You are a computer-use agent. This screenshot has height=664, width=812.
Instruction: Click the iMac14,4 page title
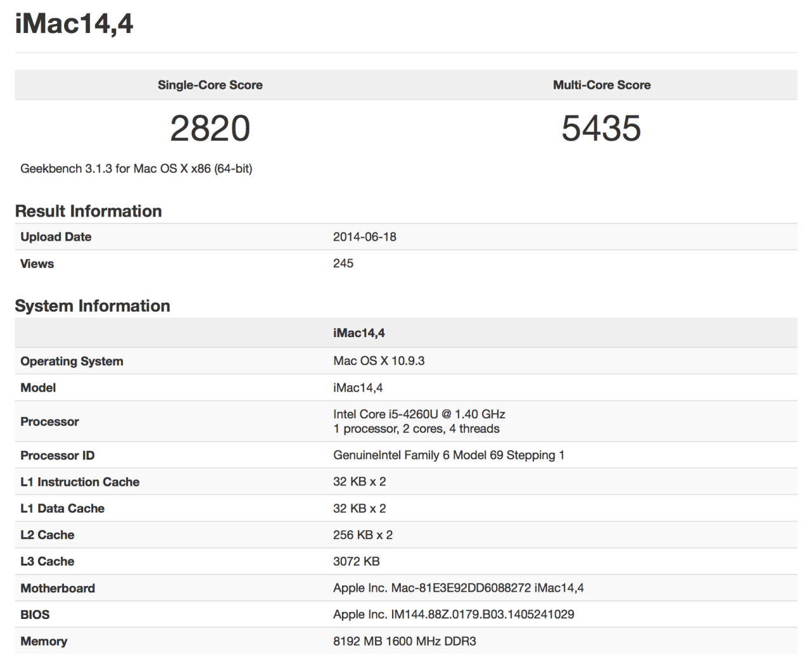74,24
